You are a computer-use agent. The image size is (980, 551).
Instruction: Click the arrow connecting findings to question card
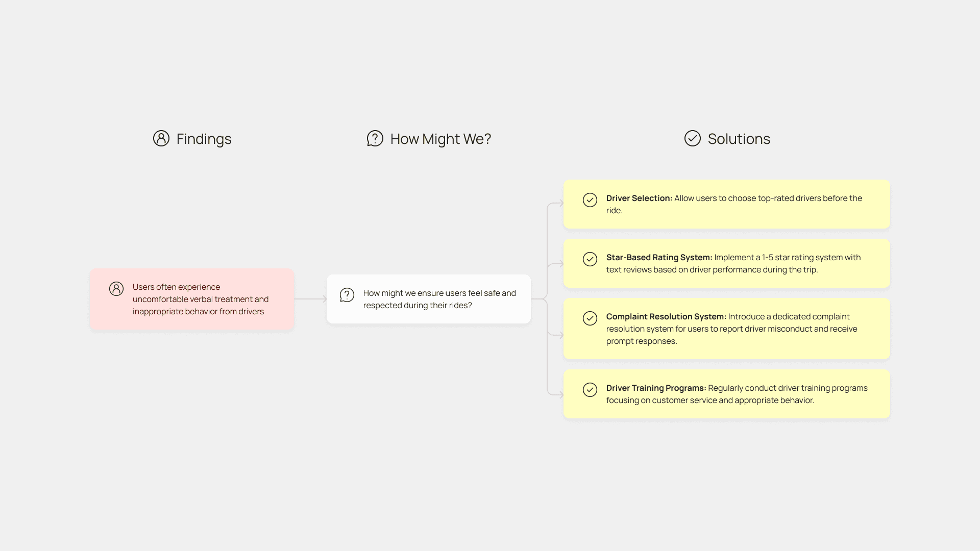click(310, 299)
